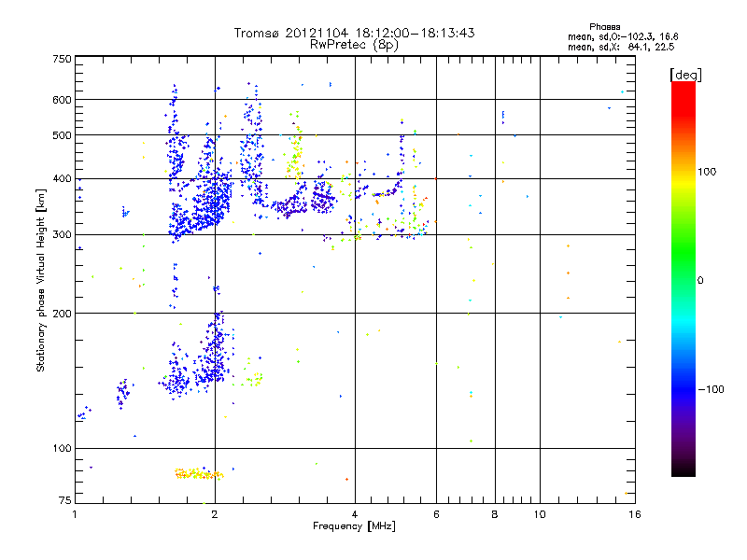The width and height of the screenshot is (747, 560).
Task: Click 'mean, sd,O:-102.3, 16.8' statistics line
Action: pyautogui.click(x=623, y=36)
